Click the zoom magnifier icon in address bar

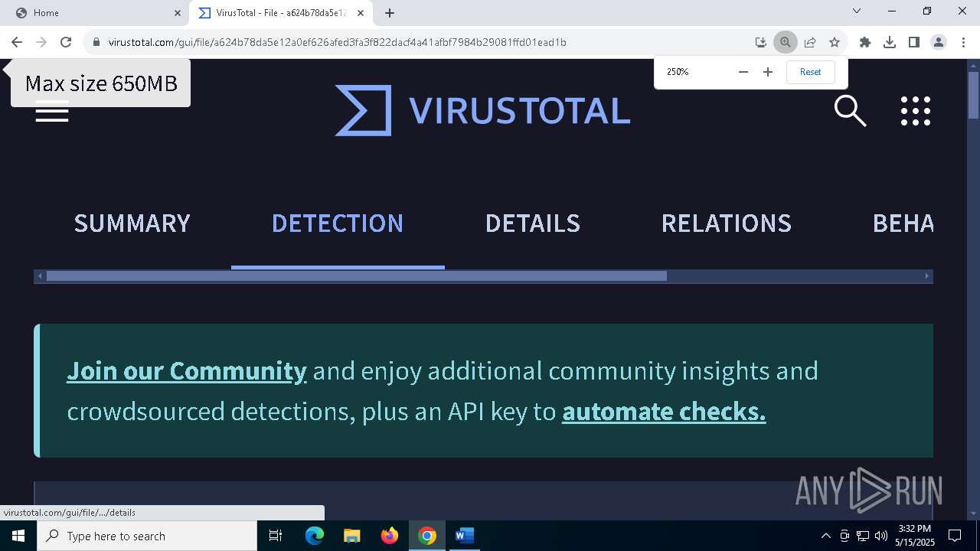785,42
